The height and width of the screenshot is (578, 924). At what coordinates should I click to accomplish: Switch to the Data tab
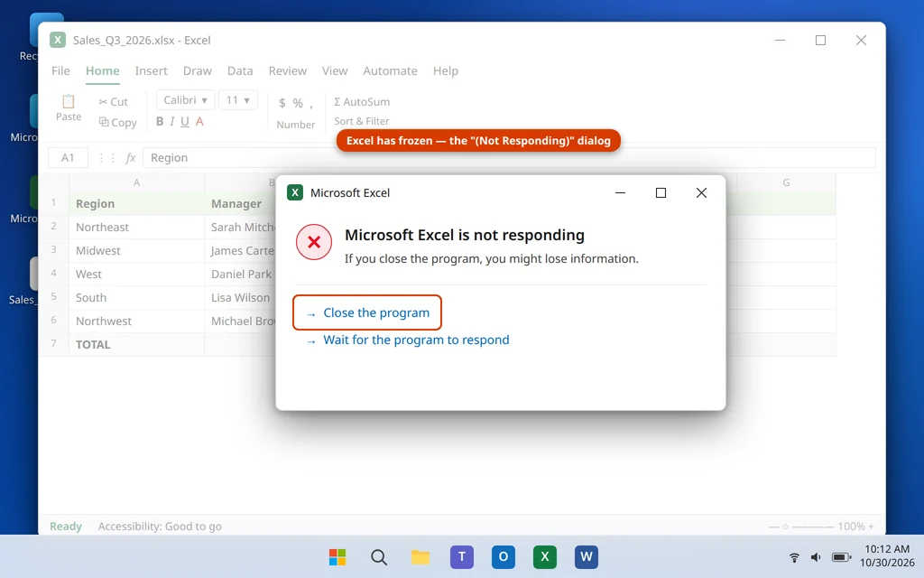pyautogui.click(x=240, y=70)
